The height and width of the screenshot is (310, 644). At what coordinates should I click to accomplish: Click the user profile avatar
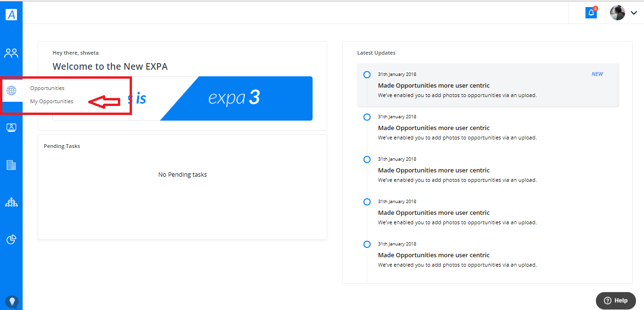pos(618,13)
